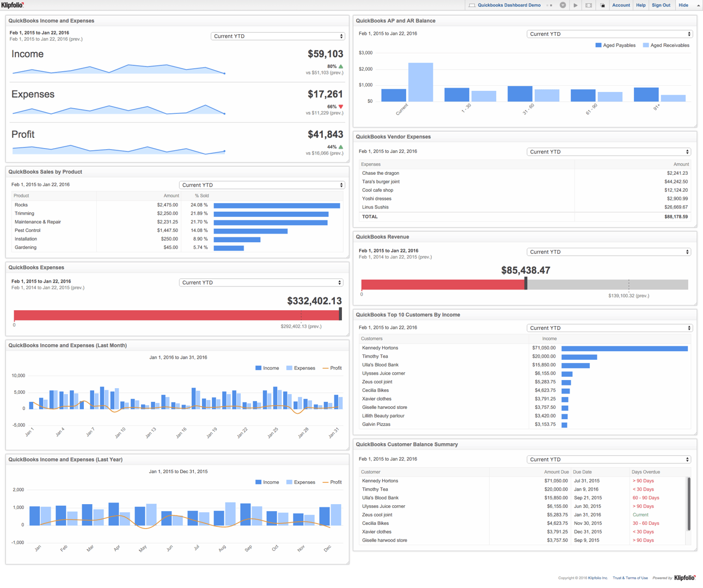Open the Current YTD dropdown in QuickBooks Revenue
703x588 pixels.
click(x=608, y=252)
